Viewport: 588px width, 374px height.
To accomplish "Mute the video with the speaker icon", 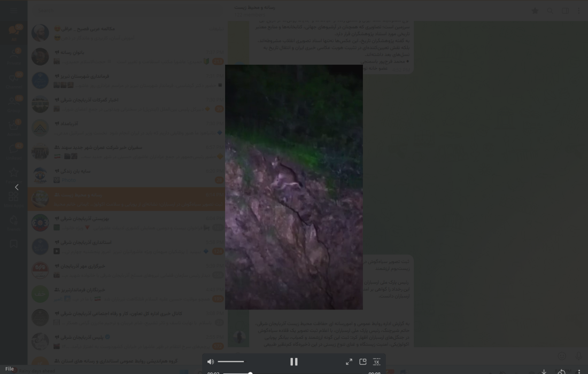I will (x=211, y=362).
